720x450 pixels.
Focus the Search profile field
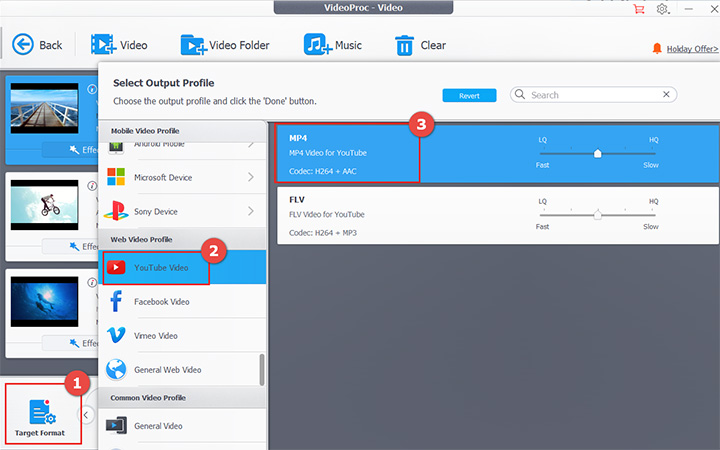(x=593, y=95)
